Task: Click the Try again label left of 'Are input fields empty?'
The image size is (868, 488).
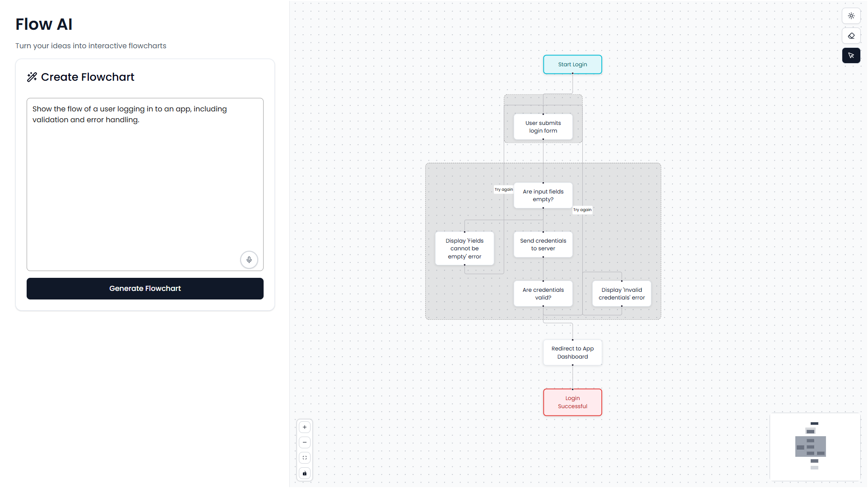Action: pyautogui.click(x=504, y=189)
